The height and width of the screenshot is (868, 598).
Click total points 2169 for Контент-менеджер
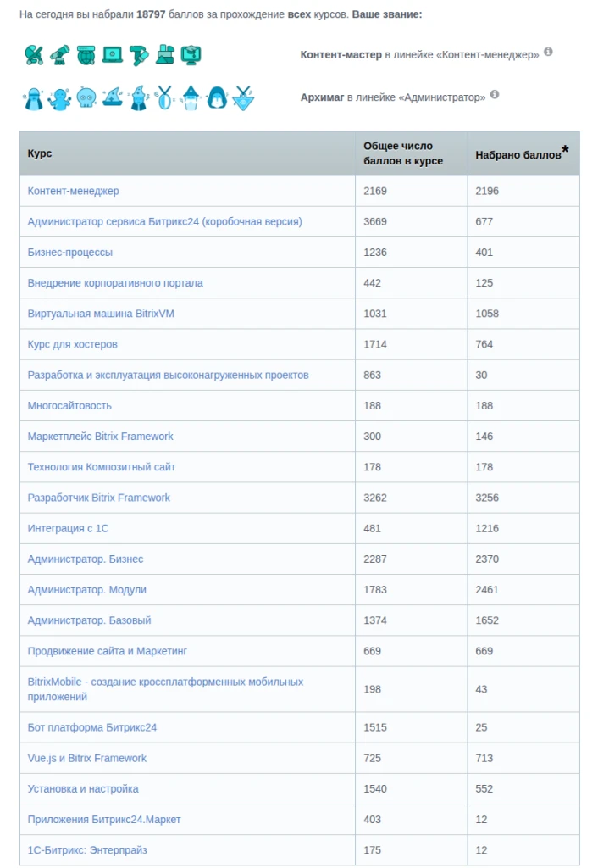click(x=375, y=191)
